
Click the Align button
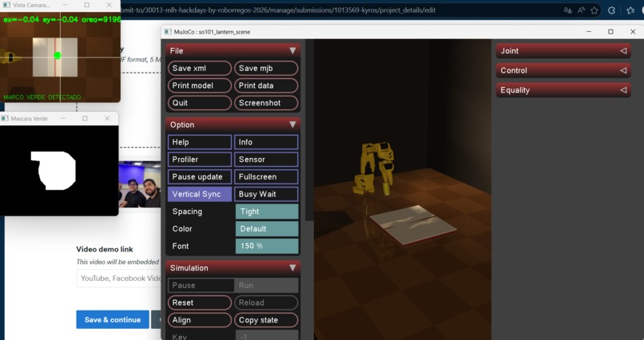200,320
